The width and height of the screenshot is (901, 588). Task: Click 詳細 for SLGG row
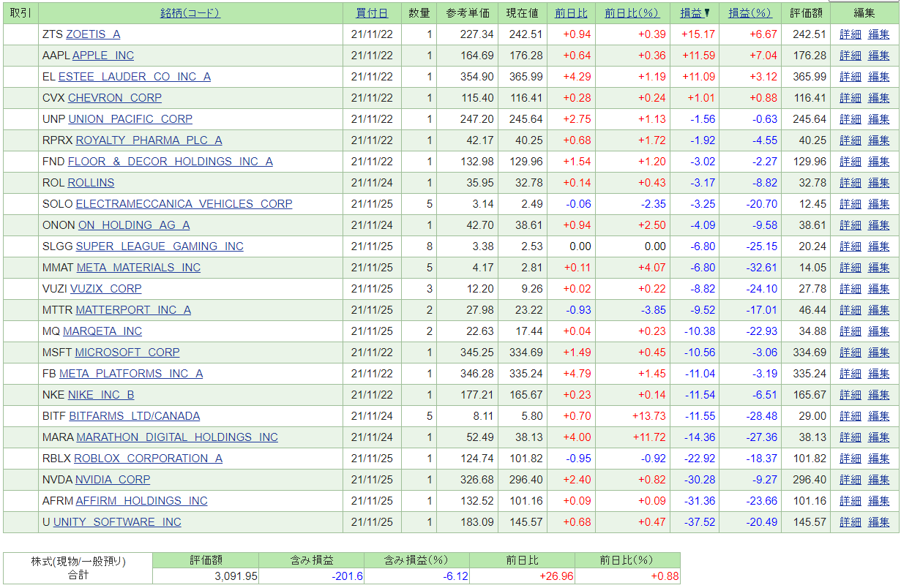[x=850, y=246]
